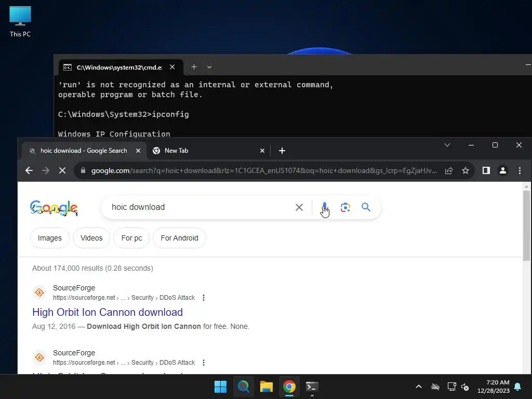Click in the Google search input field
This screenshot has width=532, height=399.
200,207
